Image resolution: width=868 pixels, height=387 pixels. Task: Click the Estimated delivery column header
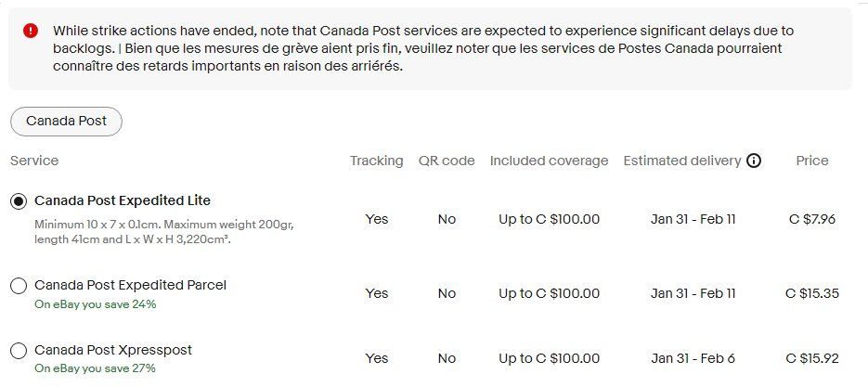[682, 161]
